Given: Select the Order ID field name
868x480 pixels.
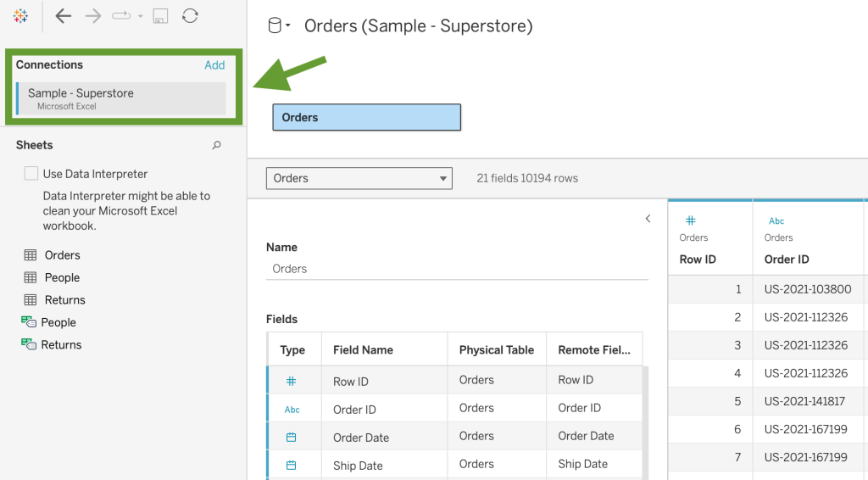Looking at the screenshot, I should [354, 410].
